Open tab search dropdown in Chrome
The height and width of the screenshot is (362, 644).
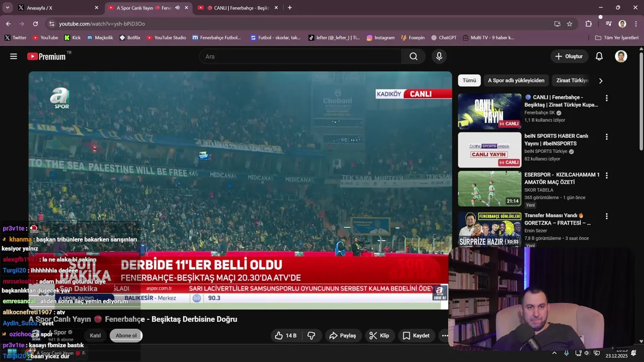tap(8, 8)
